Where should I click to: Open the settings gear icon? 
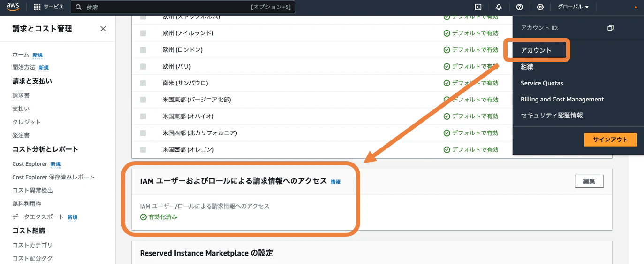tap(540, 7)
